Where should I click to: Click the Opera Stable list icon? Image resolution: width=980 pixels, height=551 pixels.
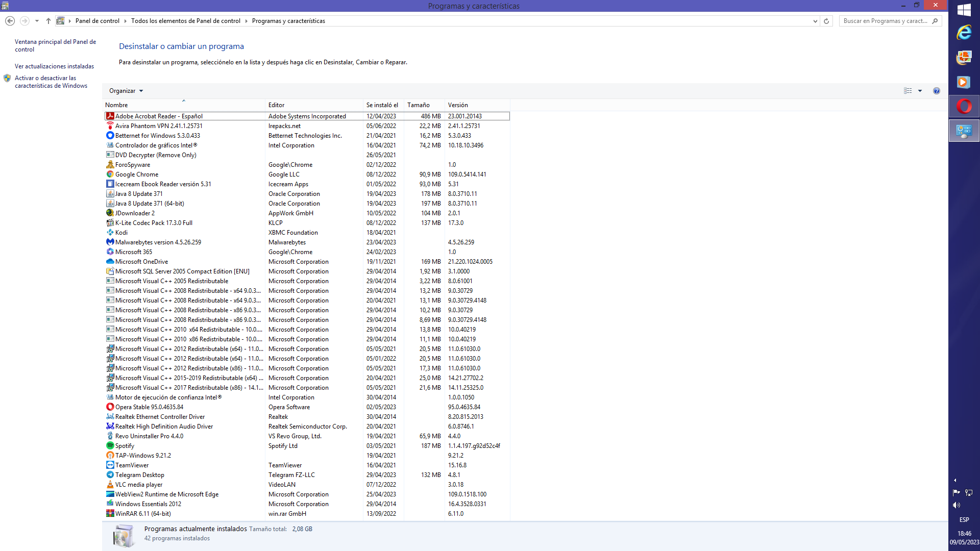[x=110, y=407]
